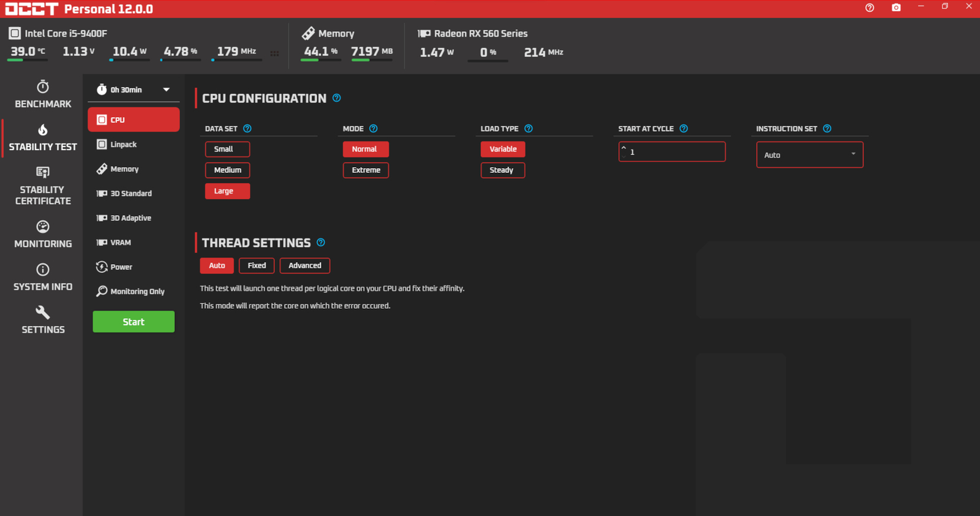980x516 pixels.
Task: Open Settings wrench section
Action: click(x=43, y=320)
